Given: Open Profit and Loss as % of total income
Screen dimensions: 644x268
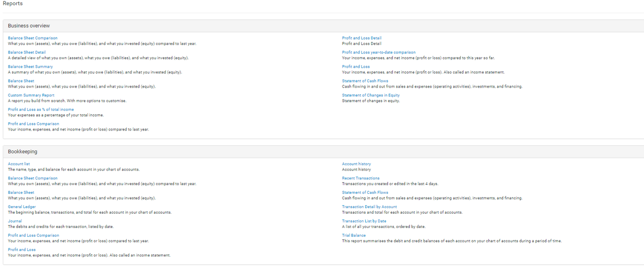Looking at the screenshot, I should [x=40, y=109].
